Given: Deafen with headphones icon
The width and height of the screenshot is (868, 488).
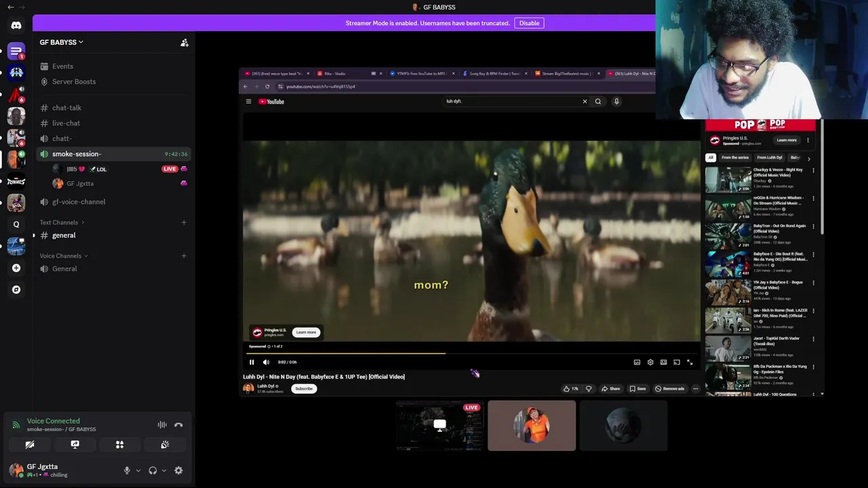Looking at the screenshot, I should tap(153, 470).
